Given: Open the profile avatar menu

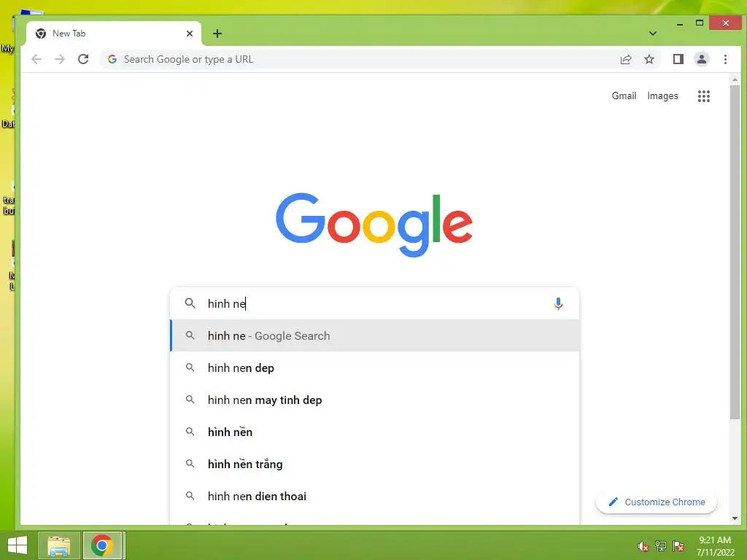Looking at the screenshot, I should 701,59.
